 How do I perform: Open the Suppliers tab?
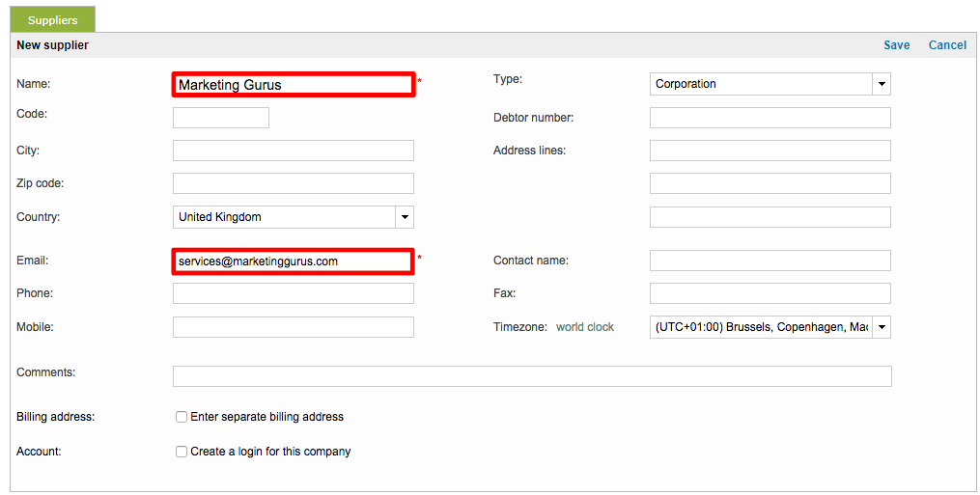tap(53, 20)
